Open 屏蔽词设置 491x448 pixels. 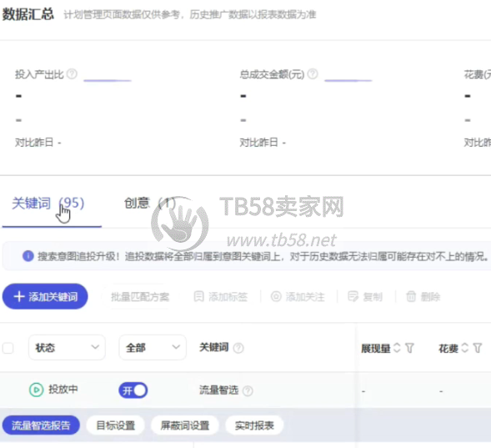coord(185,425)
